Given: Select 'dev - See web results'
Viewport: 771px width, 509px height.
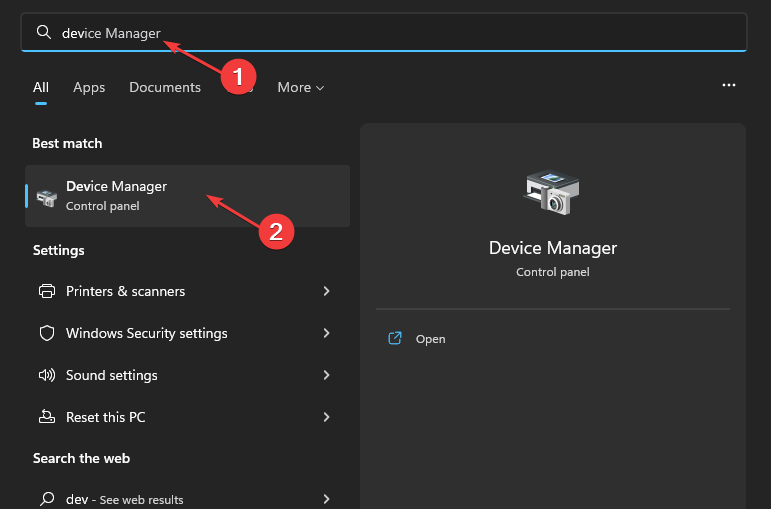Looking at the screenshot, I should tap(187, 499).
